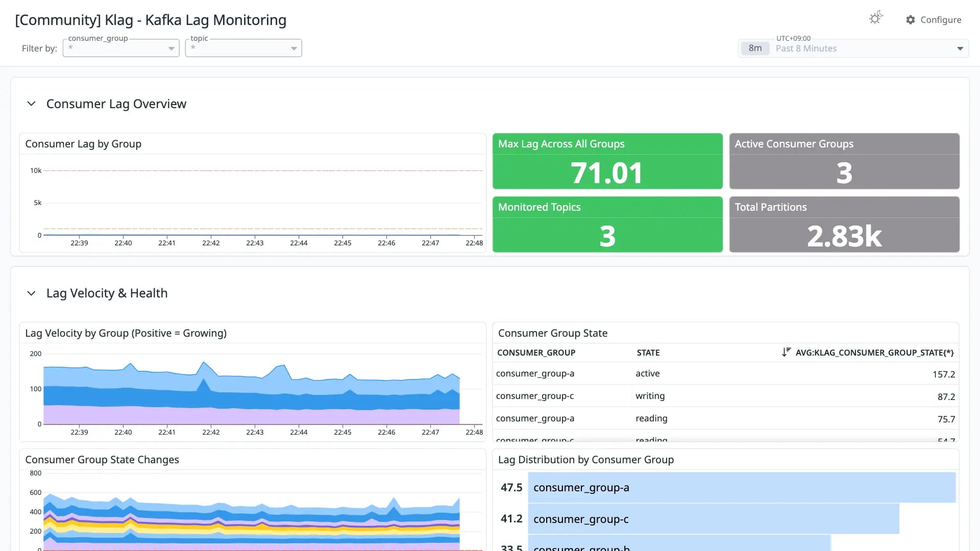The height and width of the screenshot is (551, 980).
Task: Click the dashboard title Klag - Kafka Lag Monitoring
Action: tap(151, 20)
